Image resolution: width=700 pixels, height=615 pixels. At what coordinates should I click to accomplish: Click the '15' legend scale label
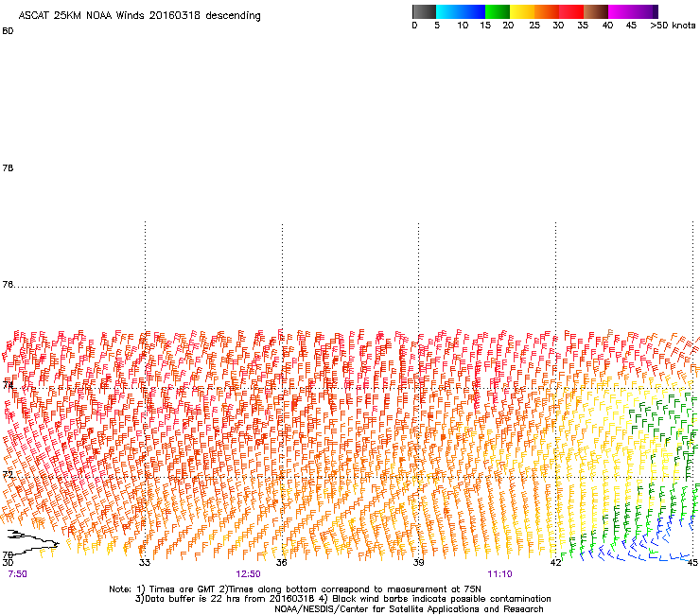pos(485,26)
